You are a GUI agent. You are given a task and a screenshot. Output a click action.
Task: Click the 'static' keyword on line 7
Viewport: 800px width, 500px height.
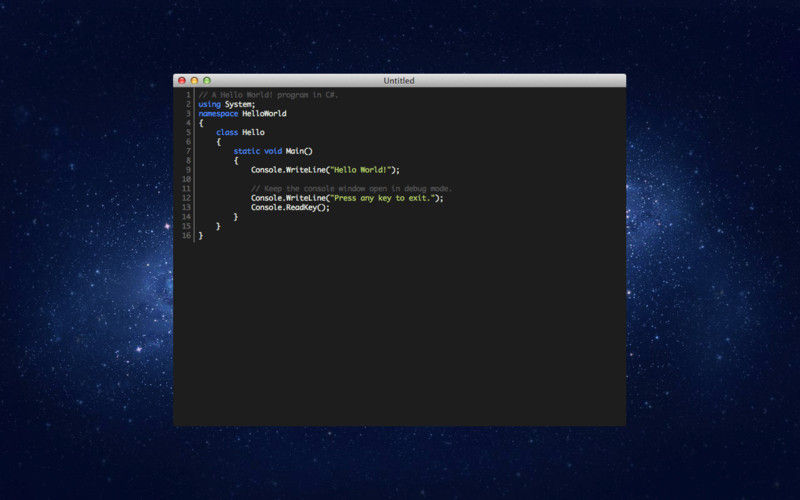coord(246,151)
